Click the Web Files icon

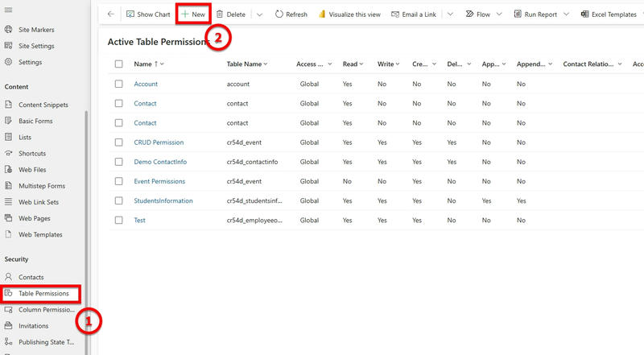click(x=8, y=169)
